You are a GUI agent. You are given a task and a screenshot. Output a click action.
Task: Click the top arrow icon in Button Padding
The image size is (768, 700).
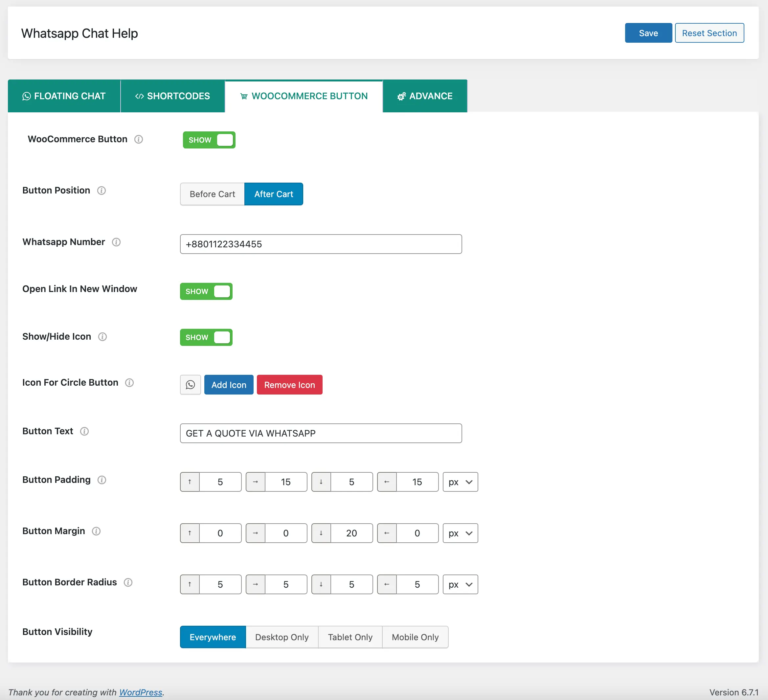tap(190, 482)
